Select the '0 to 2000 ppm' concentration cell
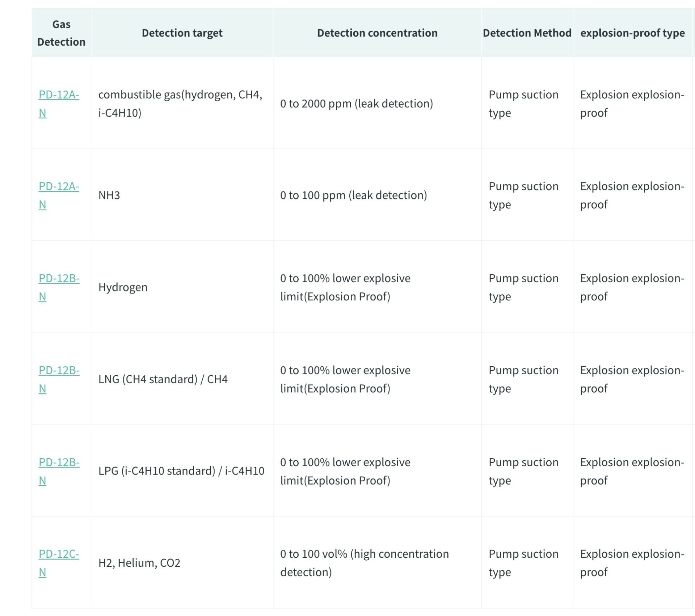 point(377,104)
